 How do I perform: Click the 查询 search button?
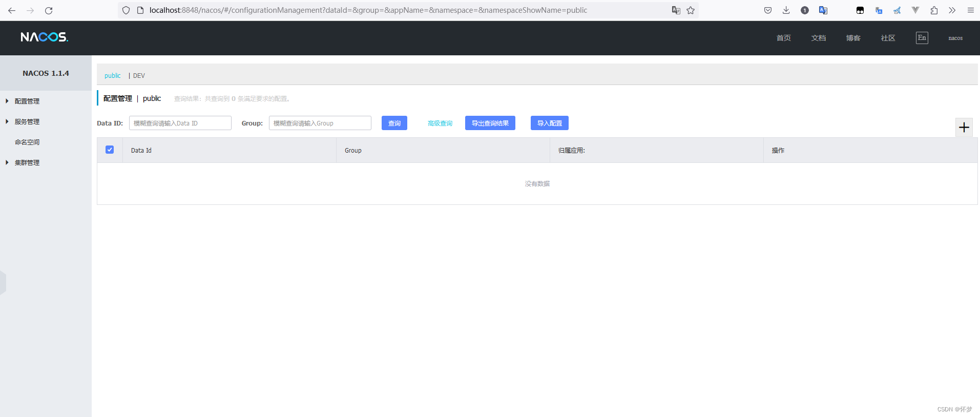(394, 123)
